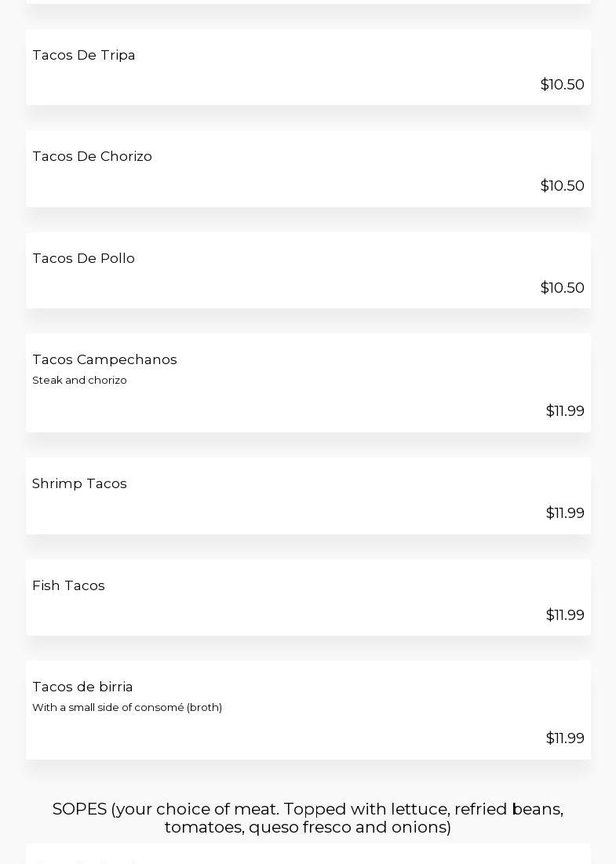Screen dimensions: 616x864
Task: Open the first menu card under SOPES
Action: click(308, 855)
